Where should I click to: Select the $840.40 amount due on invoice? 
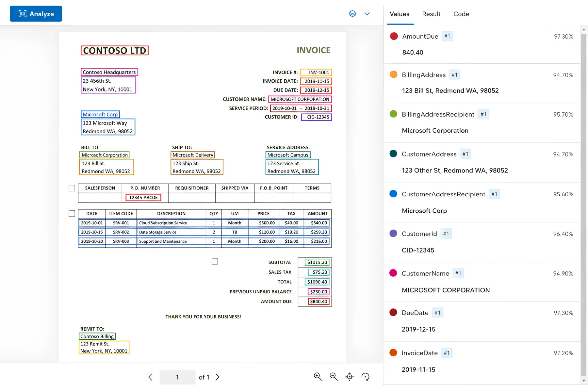pos(319,302)
